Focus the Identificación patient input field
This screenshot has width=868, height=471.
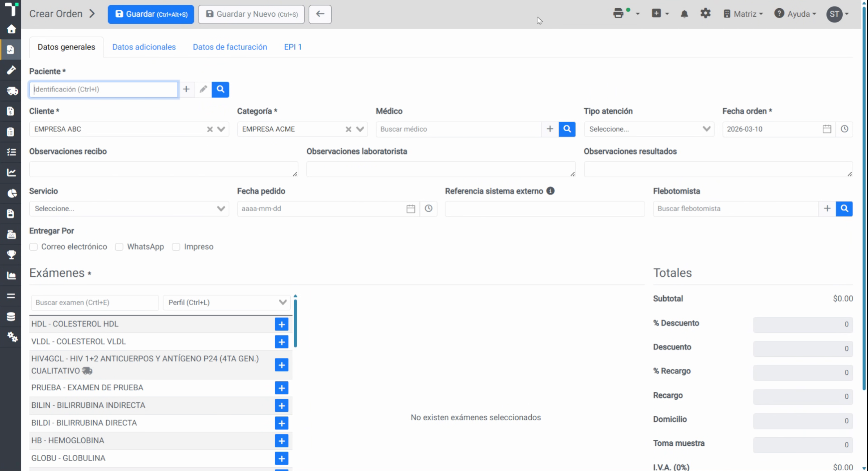104,89
